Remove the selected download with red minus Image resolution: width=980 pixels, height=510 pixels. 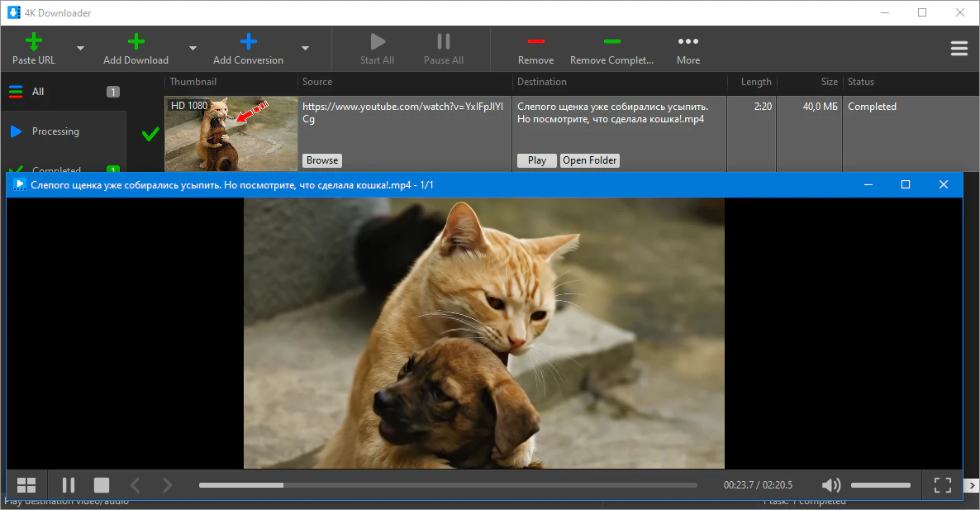tap(535, 42)
